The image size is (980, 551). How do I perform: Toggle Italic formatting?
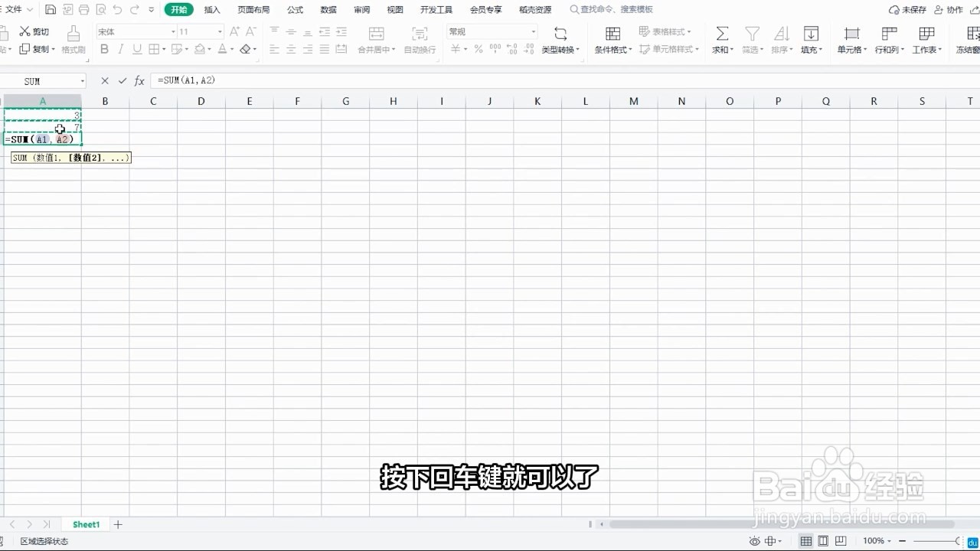121,49
